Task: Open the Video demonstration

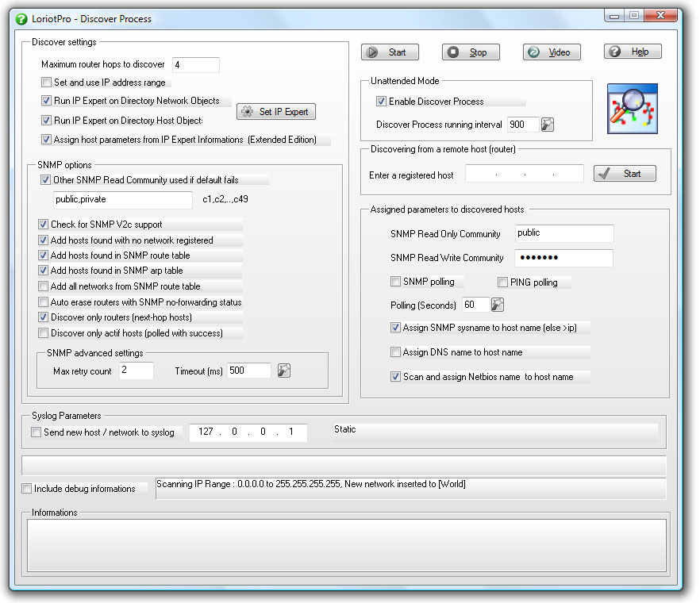Action: tap(551, 51)
